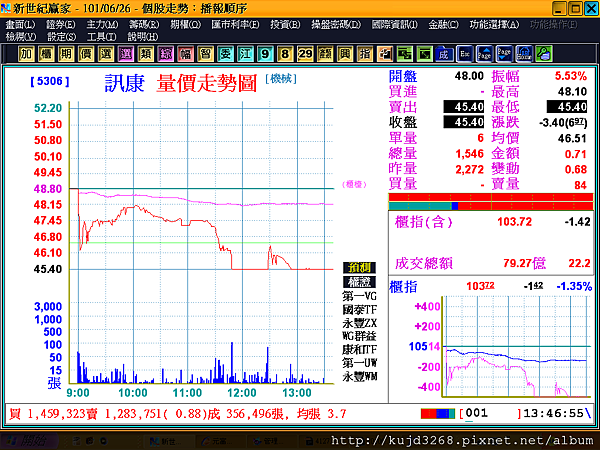Click the [機械] sector label
This screenshot has height=450, width=600.
tap(281, 79)
